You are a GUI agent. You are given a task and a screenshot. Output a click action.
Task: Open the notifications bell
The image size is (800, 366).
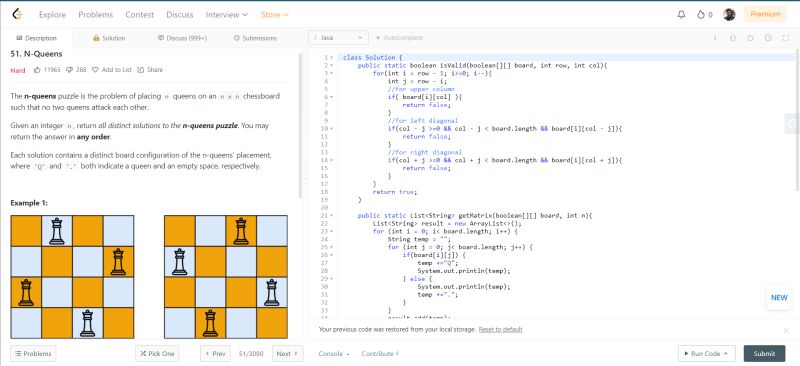(x=681, y=15)
